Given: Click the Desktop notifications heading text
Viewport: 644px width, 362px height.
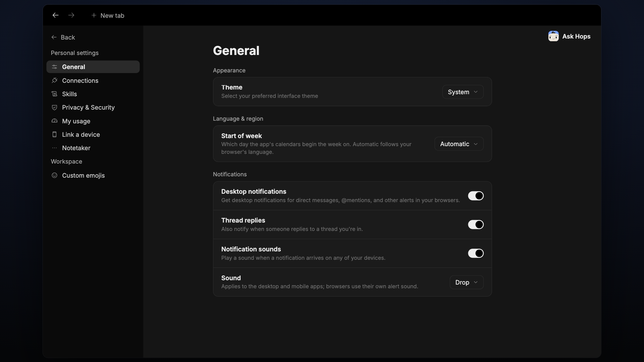Looking at the screenshot, I should [254, 191].
